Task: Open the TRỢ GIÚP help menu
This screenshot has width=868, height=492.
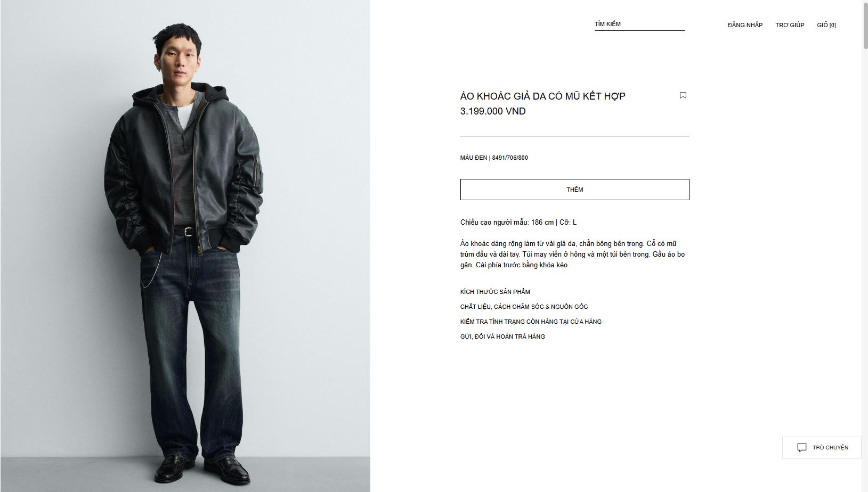Action: click(790, 25)
